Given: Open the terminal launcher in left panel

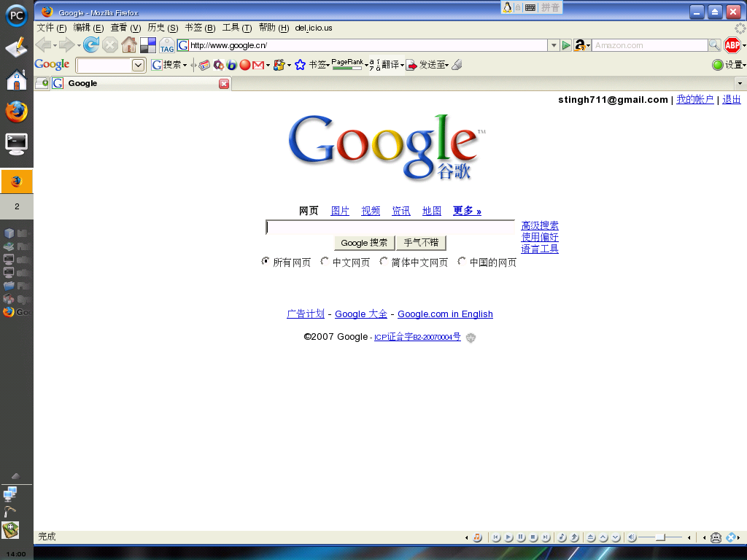Looking at the screenshot, I should pyautogui.click(x=17, y=144).
